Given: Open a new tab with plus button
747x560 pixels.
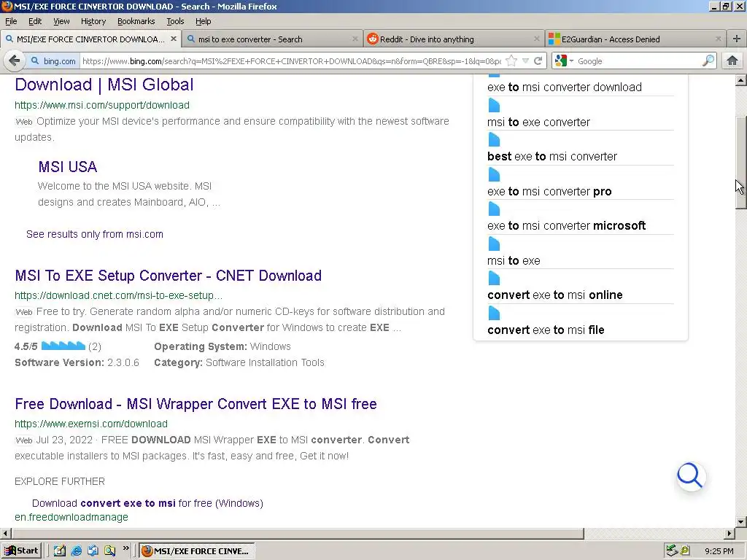Looking at the screenshot, I should coord(737,39).
